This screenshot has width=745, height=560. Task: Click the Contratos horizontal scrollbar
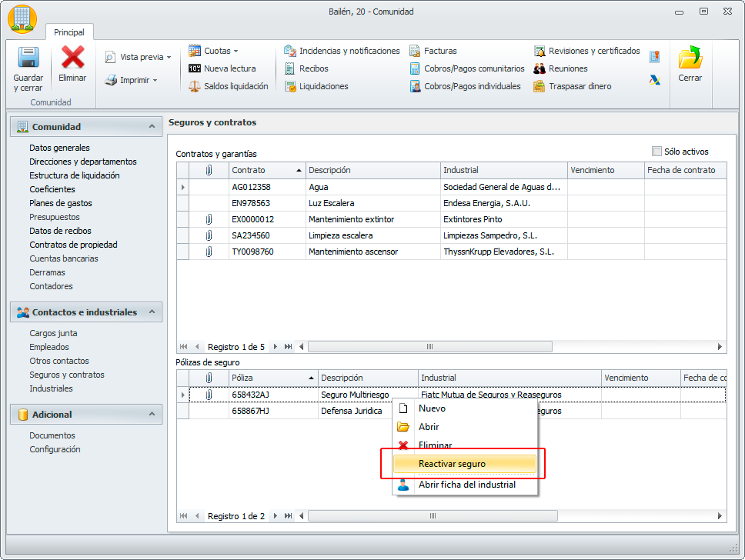click(x=429, y=347)
